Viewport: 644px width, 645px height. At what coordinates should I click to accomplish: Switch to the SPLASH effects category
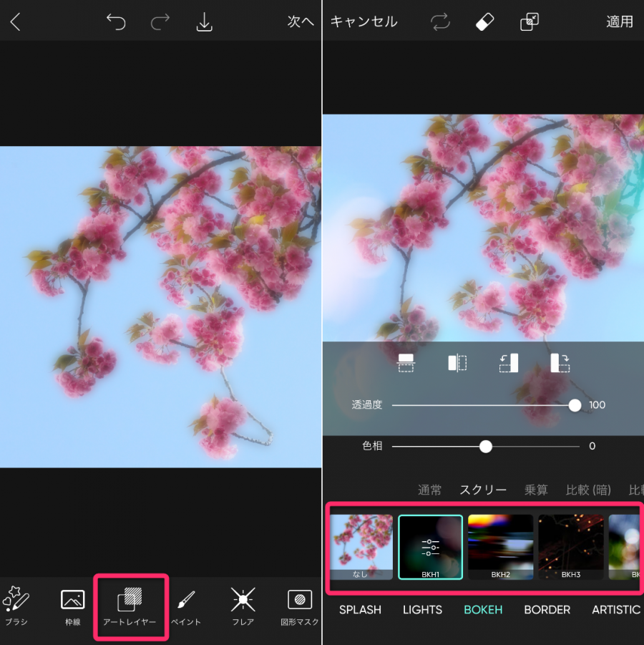(360, 610)
